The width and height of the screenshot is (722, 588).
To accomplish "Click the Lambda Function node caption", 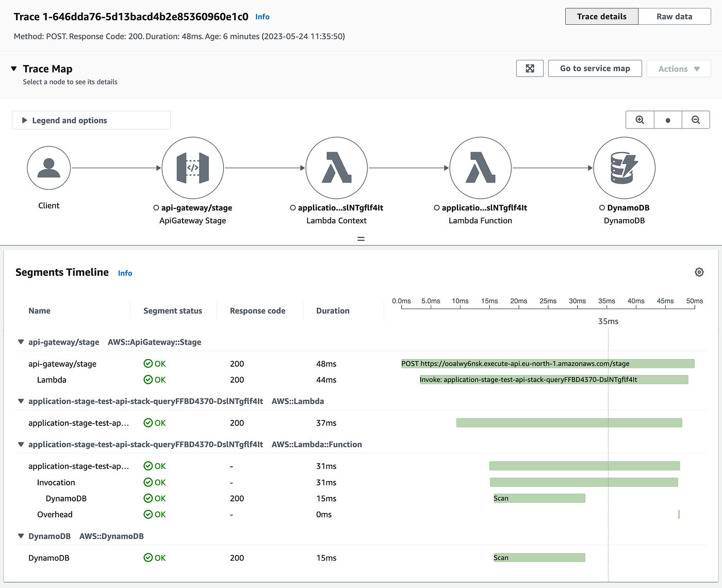I will pos(481,221).
